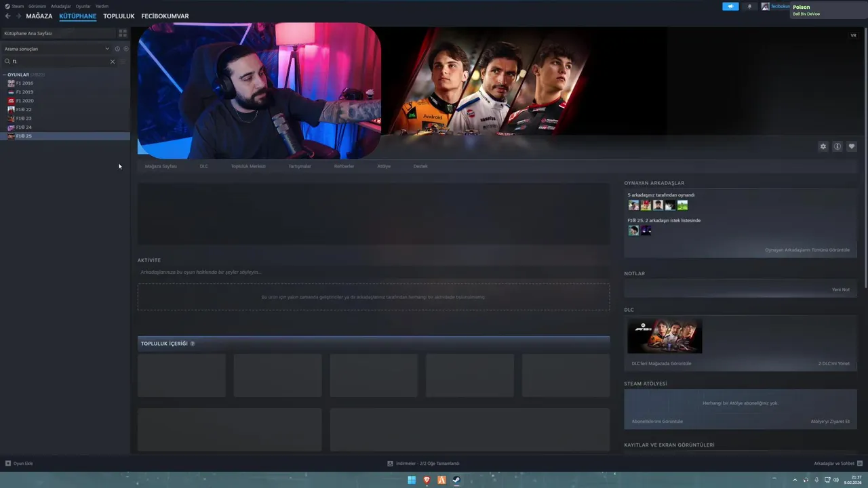Image resolution: width=868 pixels, height=488 pixels.
Task: Click the ready-to-play filter icon
Action: [125, 49]
